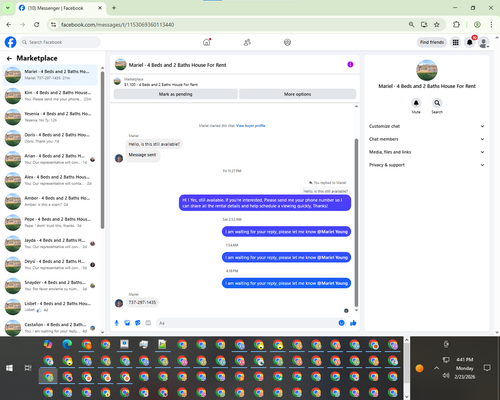The width and height of the screenshot is (500, 400).
Task: Click the 737-297-1435 message bubble
Action: click(142, 302)
